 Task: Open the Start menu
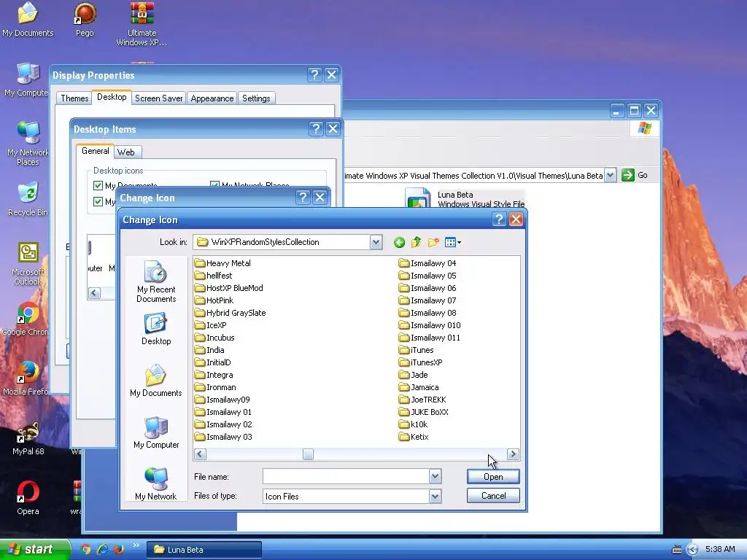[34, 549]
